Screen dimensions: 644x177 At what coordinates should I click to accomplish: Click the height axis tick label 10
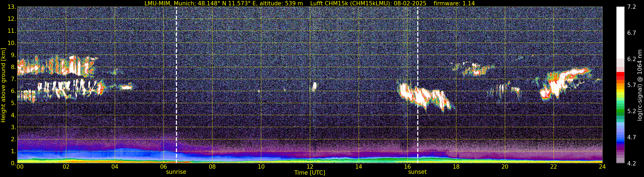click(x=12, y=43)
